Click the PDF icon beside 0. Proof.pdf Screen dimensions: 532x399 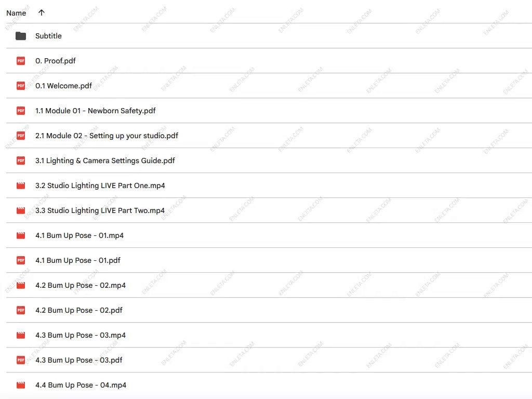21,61
